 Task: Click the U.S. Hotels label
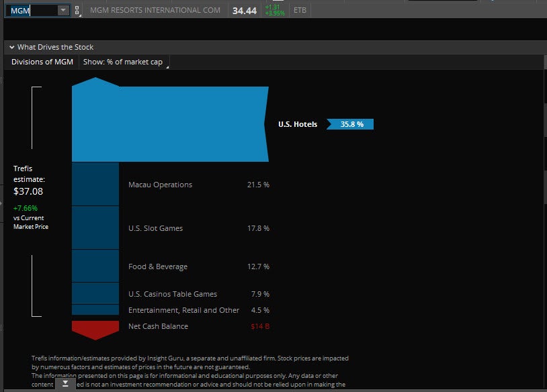tap(298, 124)
